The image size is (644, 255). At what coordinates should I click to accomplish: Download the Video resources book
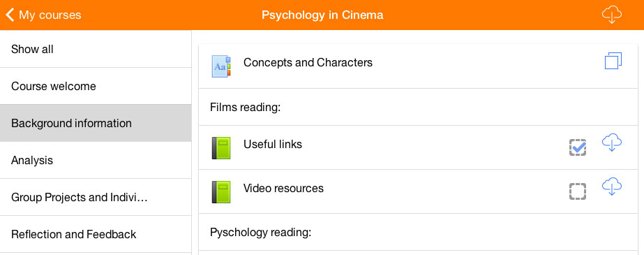611,187
